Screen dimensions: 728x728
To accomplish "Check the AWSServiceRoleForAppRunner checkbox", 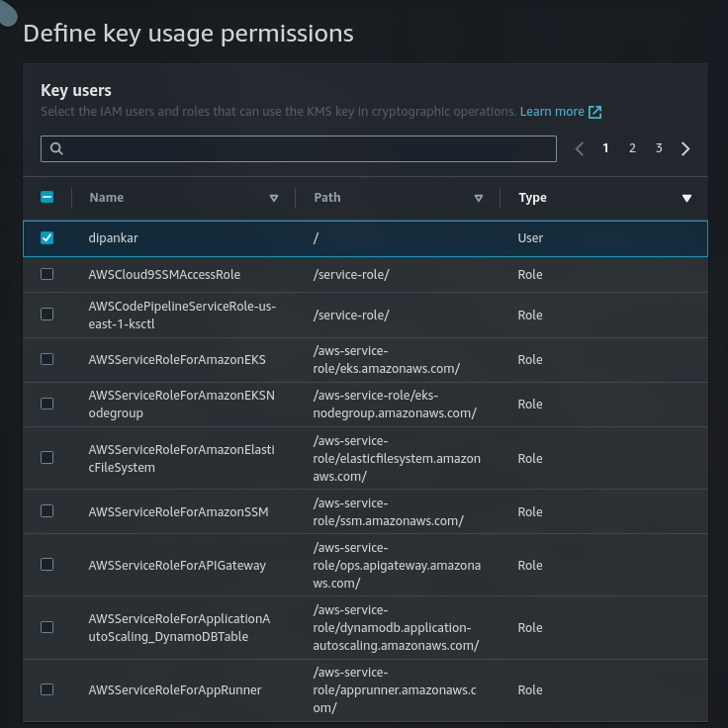I will (46, 689).
